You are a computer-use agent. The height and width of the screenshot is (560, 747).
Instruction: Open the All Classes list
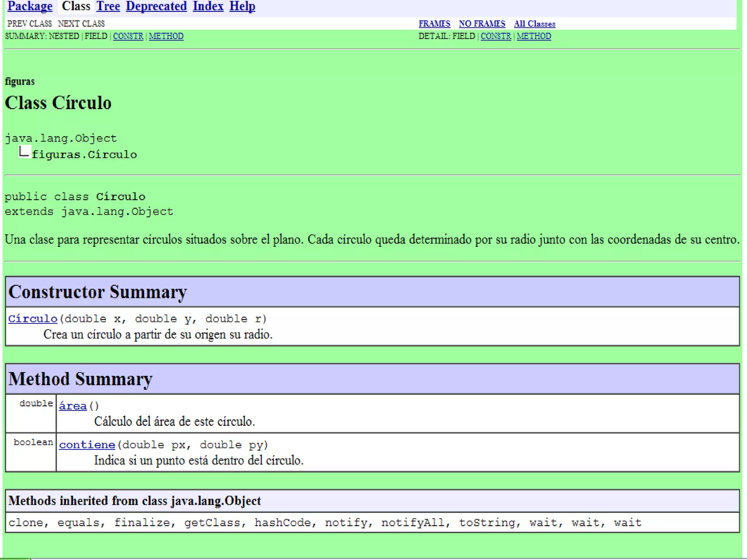(x=534, y=24)
